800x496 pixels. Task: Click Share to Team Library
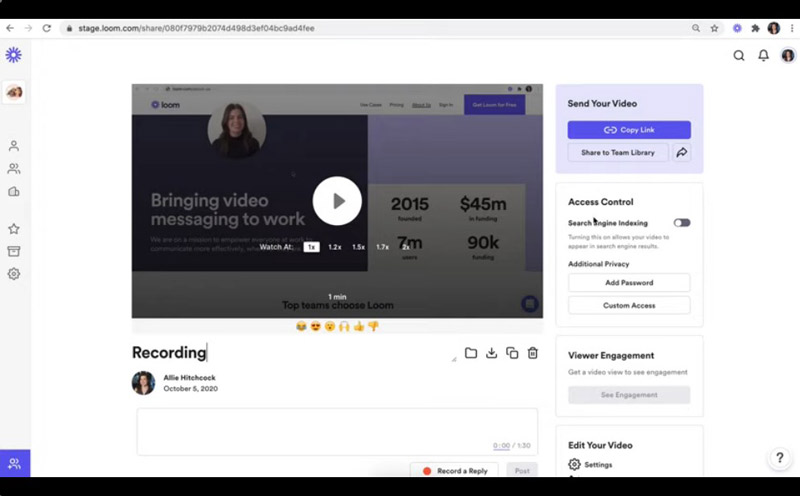tap(618, 153)
